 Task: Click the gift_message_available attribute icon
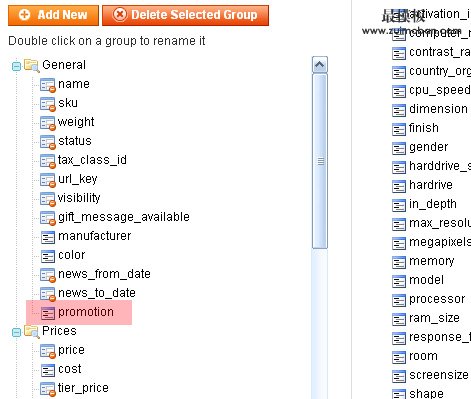pyautogui.click(x=48, y=218)
